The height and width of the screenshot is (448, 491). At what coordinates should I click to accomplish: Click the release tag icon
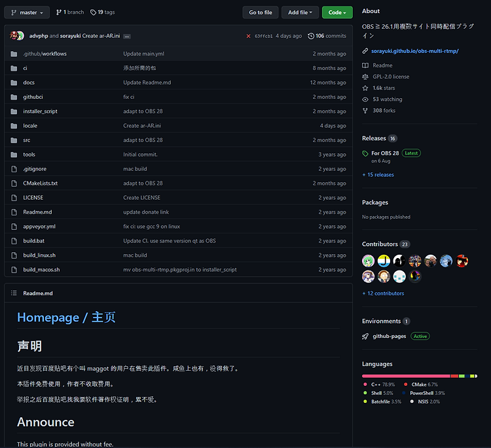365,153
